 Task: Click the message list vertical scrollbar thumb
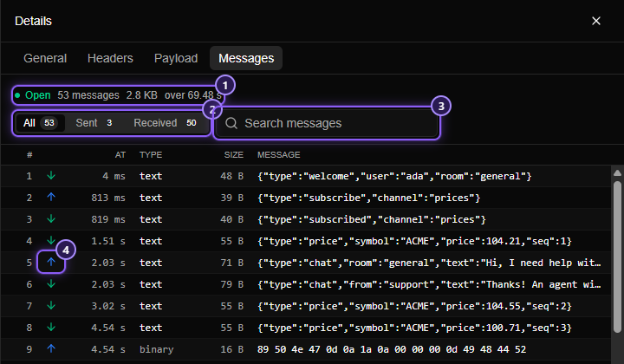click(x=617, y=257)
